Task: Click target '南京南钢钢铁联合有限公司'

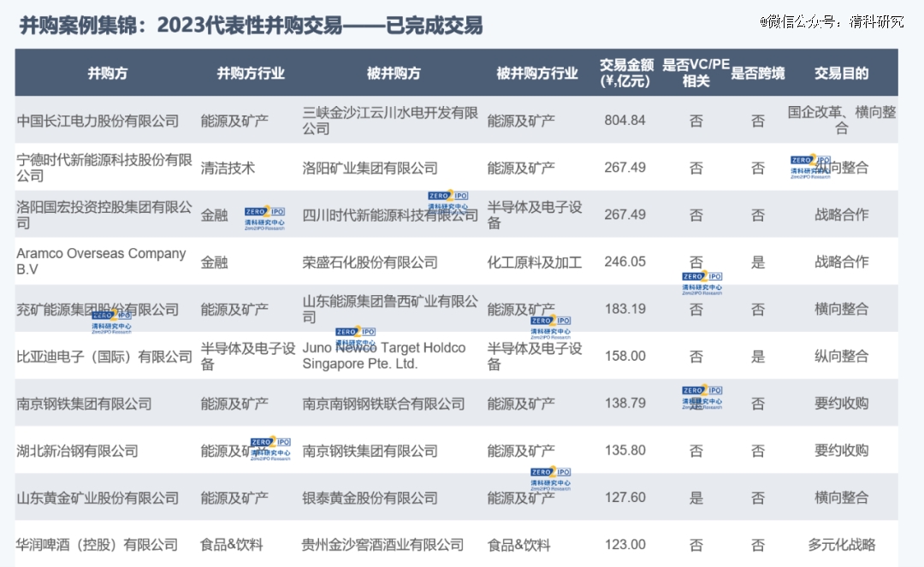Action: 383,404
